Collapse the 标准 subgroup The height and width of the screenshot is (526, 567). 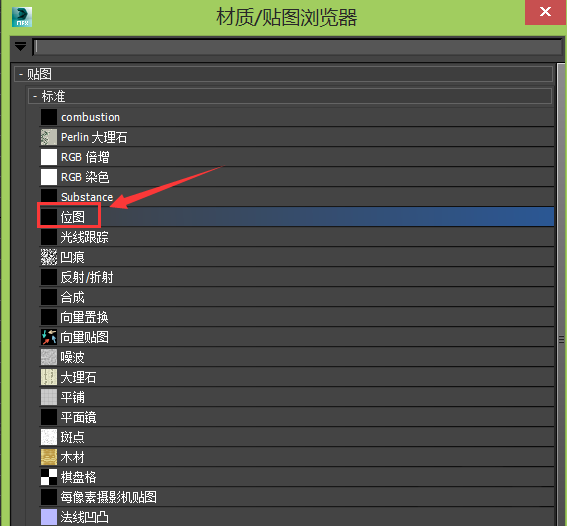35,97
